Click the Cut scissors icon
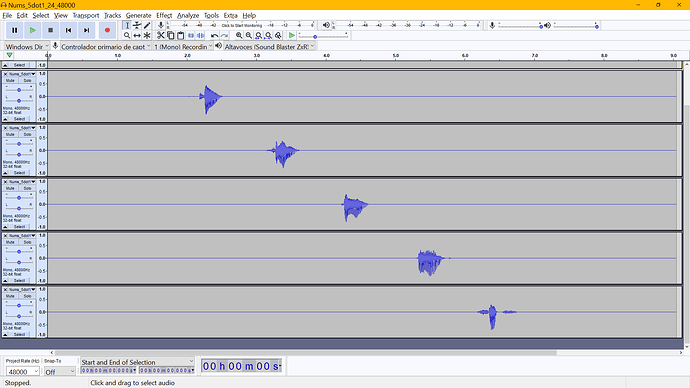 161,36
